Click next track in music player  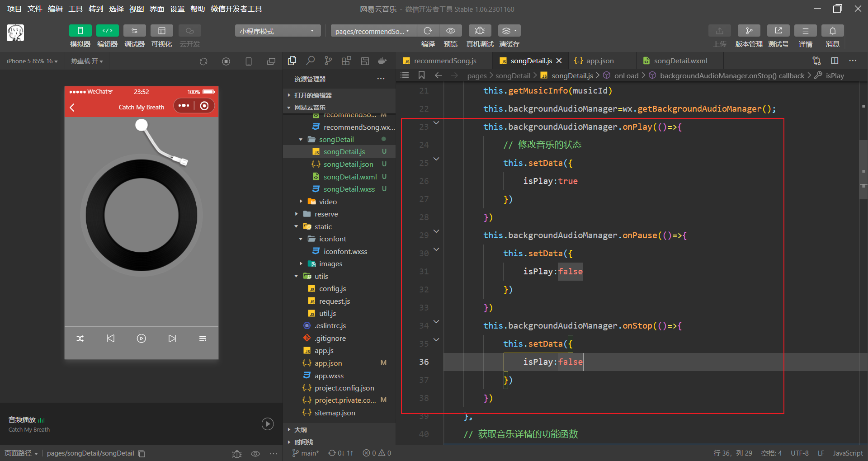(172, 338)
